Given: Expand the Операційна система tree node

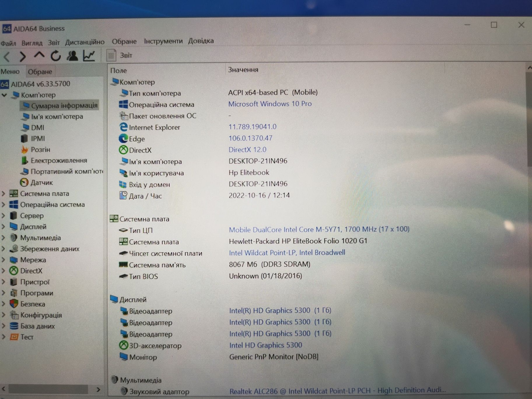Looking at the screenshot, I should (3, 205).
